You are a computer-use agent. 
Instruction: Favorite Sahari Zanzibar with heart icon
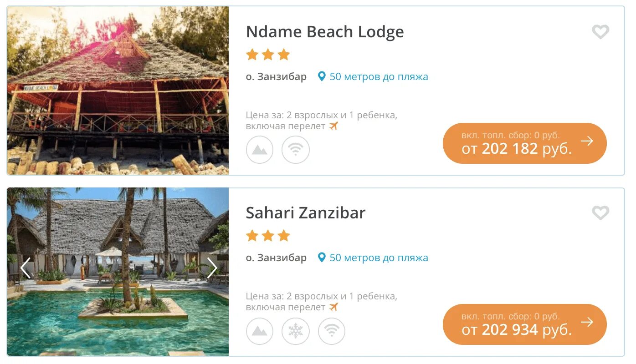click(x=600, y=212)
